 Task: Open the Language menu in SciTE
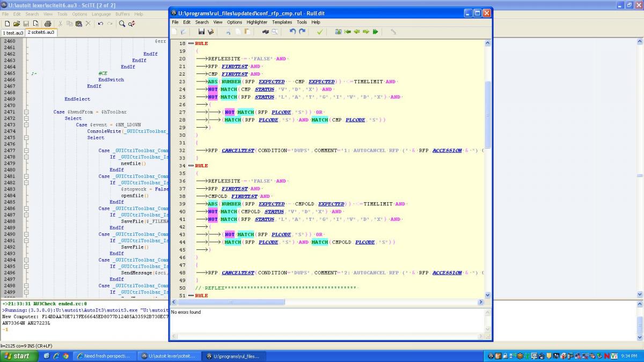[x=101, y=14]
